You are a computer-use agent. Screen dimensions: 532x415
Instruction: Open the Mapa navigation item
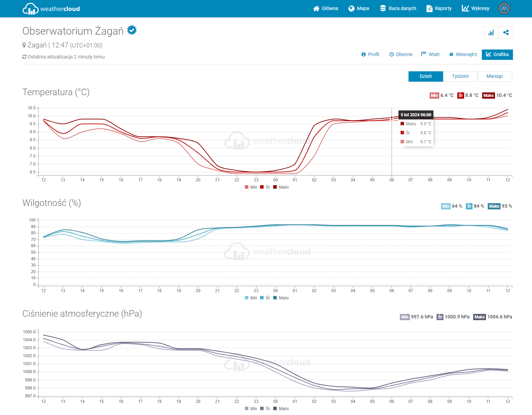click(x=359, y=8)
